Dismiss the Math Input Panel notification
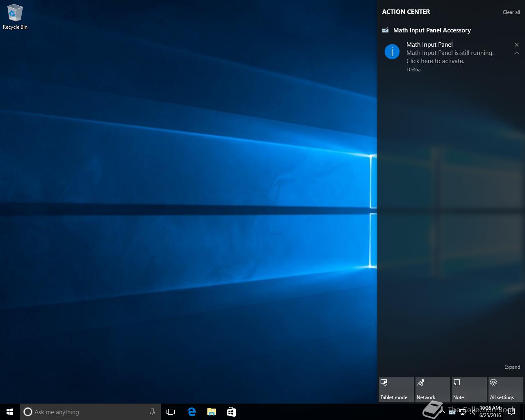Image resolution: width=525 pixels, height=420 pixels. coord(517,45)
